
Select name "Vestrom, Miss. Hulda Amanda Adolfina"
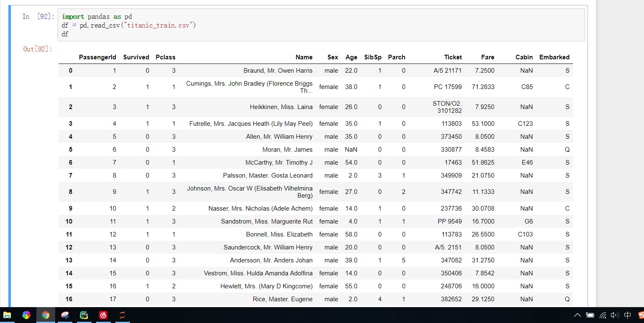click(x=258, y=273)
